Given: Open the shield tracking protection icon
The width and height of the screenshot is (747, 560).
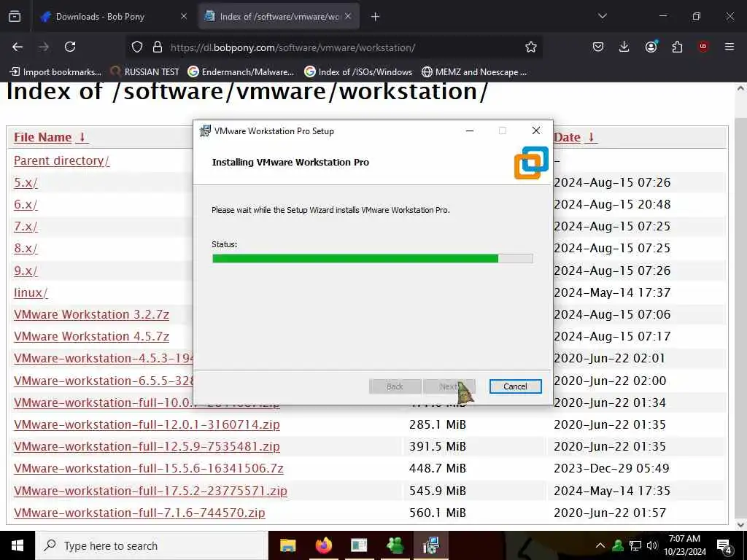Looking at the screenshot, I should (137, 47).
